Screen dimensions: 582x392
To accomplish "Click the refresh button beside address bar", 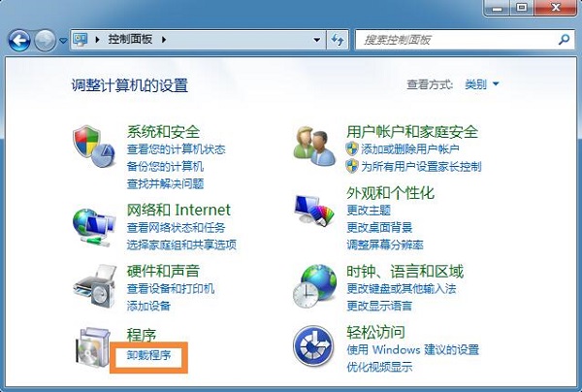I will coord(337,40).
